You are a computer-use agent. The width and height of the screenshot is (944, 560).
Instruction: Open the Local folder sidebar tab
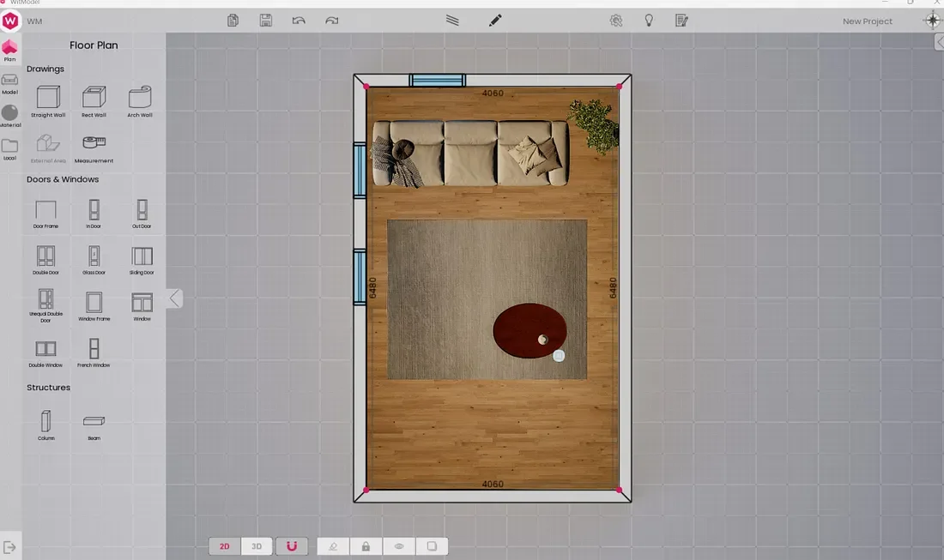pos(9,149)
